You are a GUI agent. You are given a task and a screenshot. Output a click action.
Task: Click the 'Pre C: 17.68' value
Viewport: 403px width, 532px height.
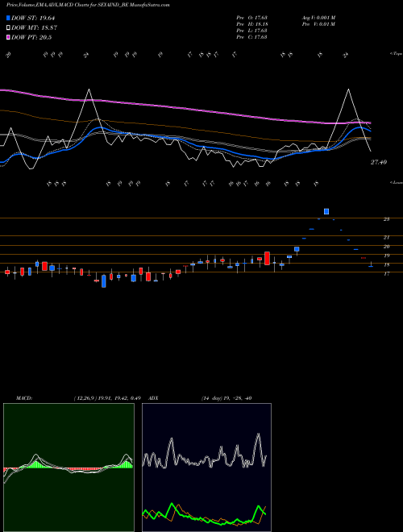point(251,37)
